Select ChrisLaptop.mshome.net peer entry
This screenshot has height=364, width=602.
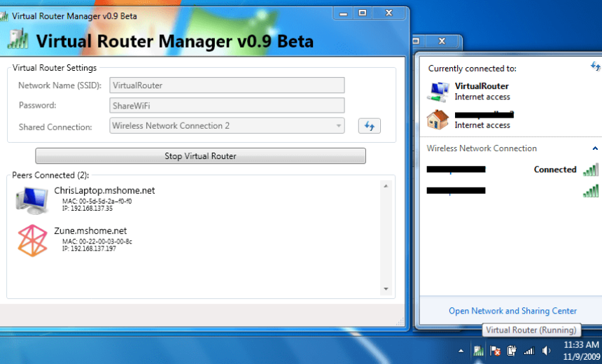pyautogui.click(x=85, y=199)
